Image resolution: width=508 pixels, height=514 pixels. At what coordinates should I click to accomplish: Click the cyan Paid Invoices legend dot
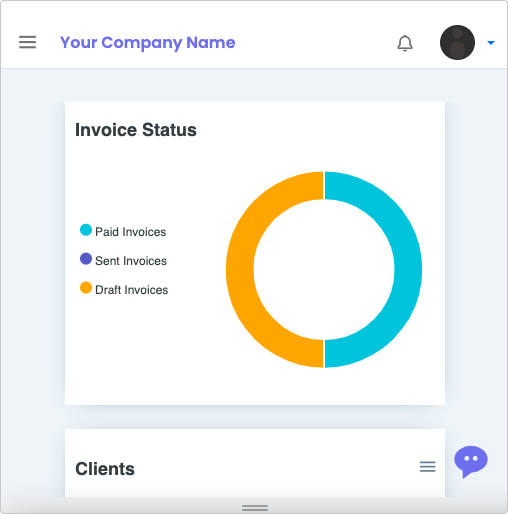pos(86,230)
